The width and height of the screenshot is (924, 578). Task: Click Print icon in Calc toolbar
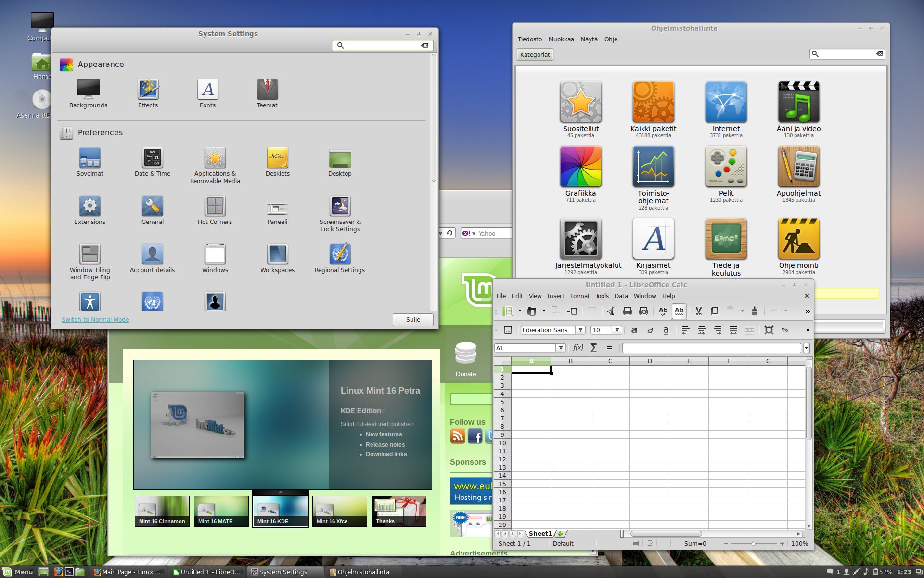point(627,311)
